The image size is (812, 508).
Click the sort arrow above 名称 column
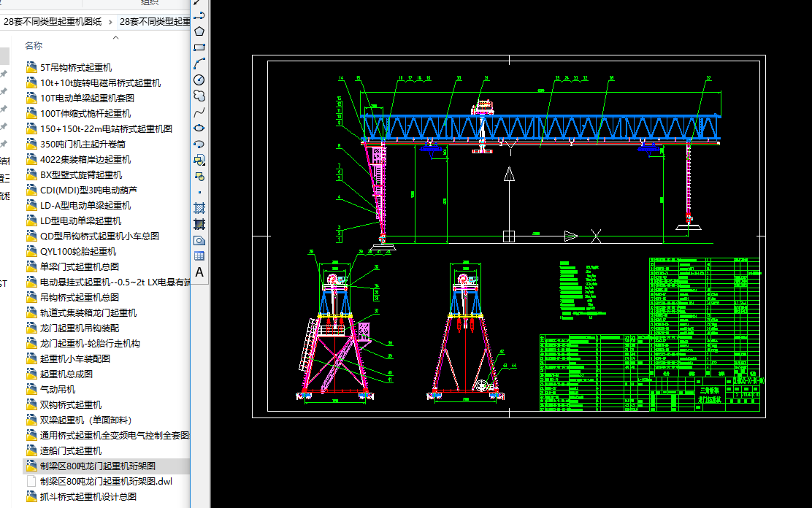point(115,36)
